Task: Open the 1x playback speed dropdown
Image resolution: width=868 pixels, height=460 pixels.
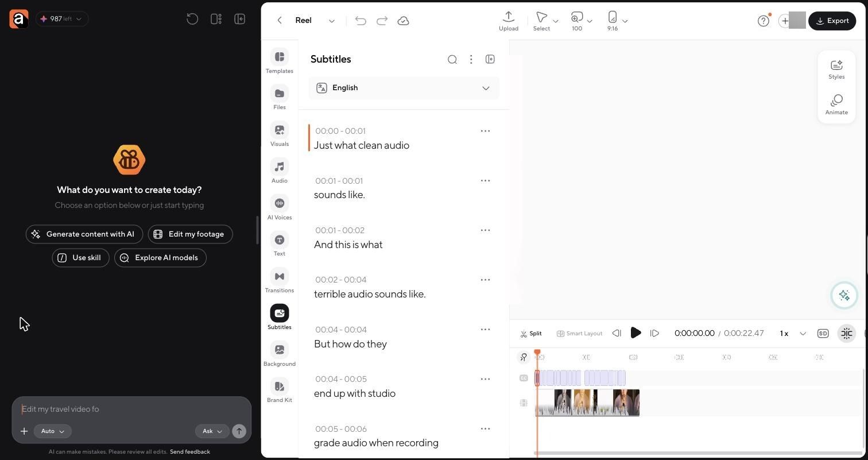Action: coord(793,334)
